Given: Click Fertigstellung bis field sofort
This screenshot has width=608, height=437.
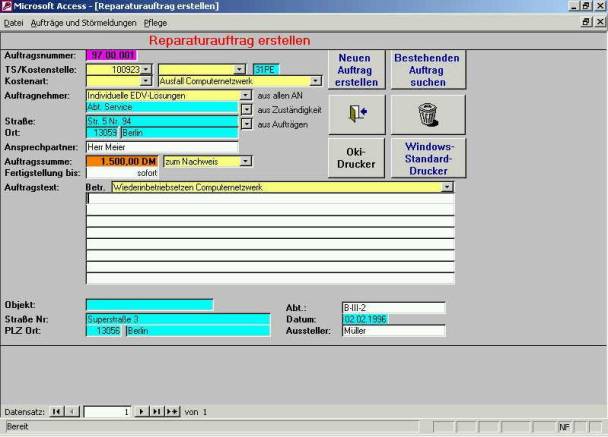Looking at the screenshot, I should click(122, 173).
